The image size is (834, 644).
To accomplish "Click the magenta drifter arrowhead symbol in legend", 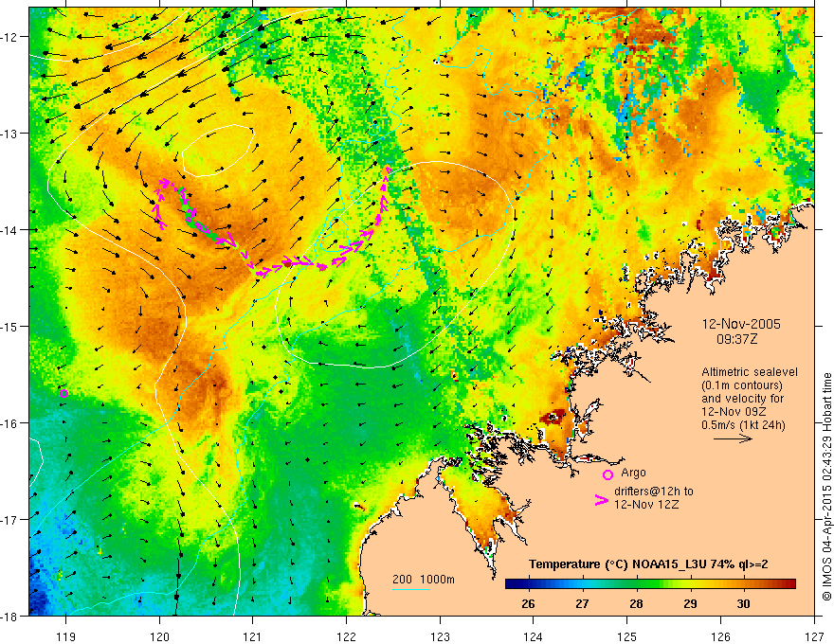I will click(x=601, y=500).
